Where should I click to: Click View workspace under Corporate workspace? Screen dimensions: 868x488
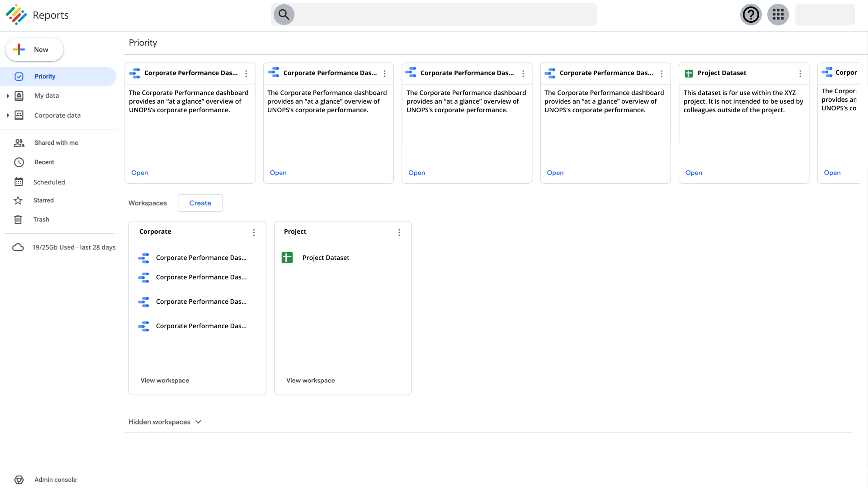pos(165,380)
